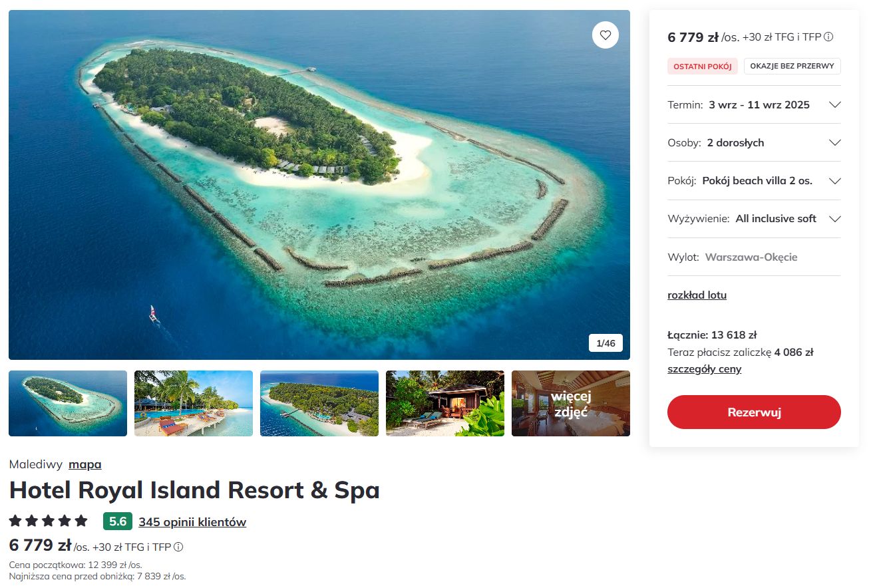This screenshot has height=588, width=871.
Task: Select the island jetty thumbnail
Action: (319, 403)
